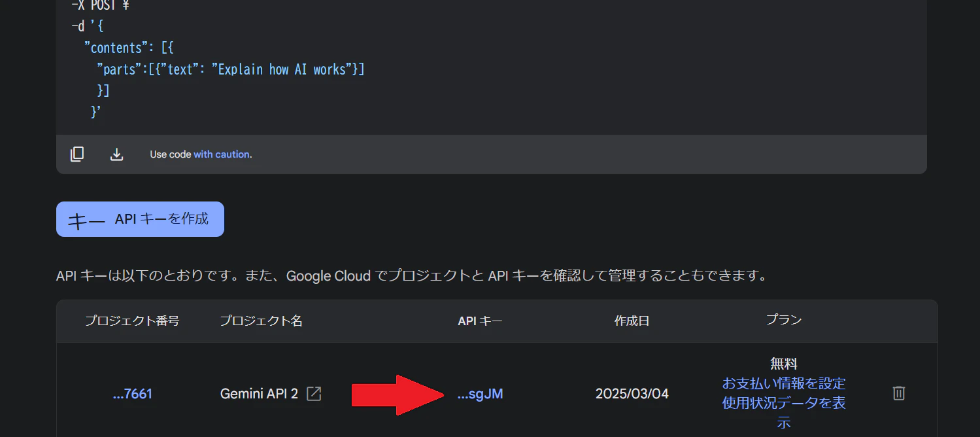Click the "contents": [{ code line
This screenshot has height=437, width=980.
click(x=129, y=48)
